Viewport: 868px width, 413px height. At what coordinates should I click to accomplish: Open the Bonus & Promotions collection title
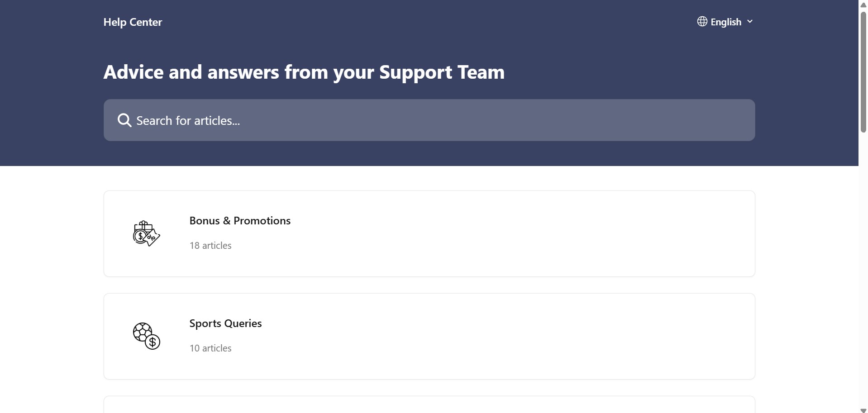click(x=240, y=221)
